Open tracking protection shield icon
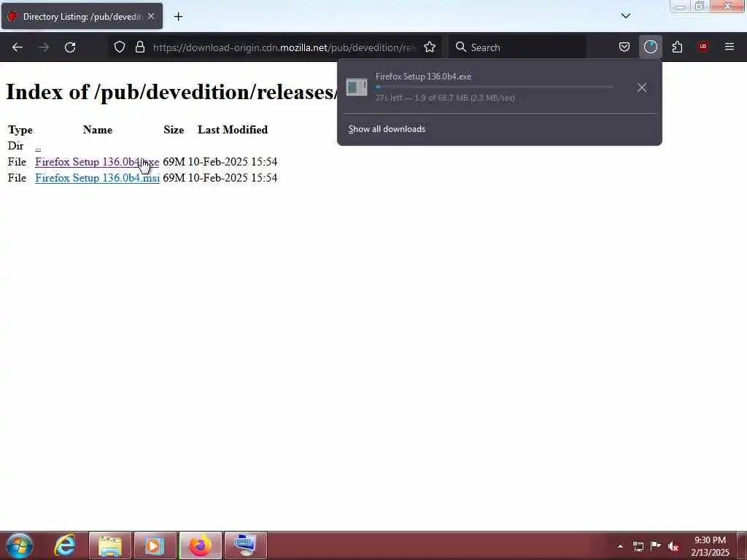Viewport: 747px width, 560px height. pos(120,47)
